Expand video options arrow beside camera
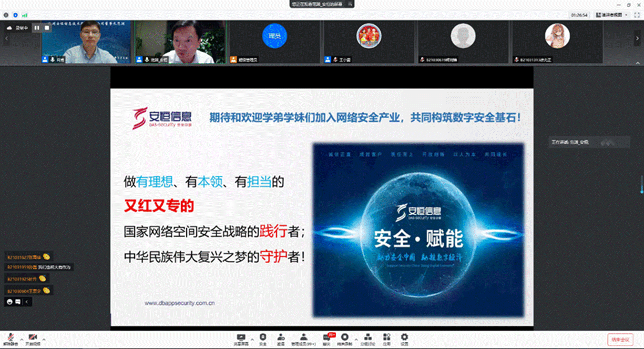644x349 pixels. 44,339
